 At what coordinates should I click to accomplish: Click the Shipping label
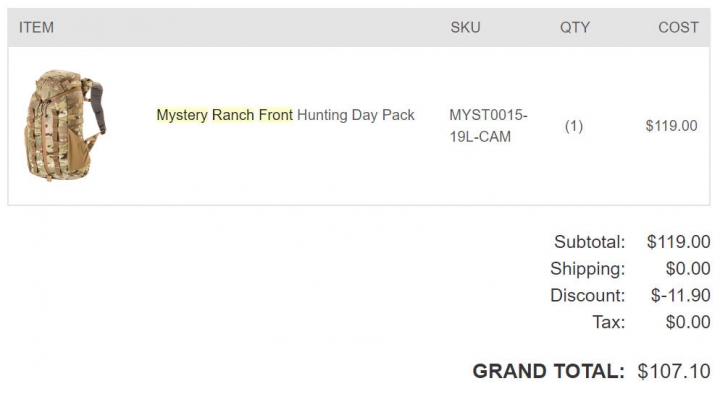(x=588, y=269)
